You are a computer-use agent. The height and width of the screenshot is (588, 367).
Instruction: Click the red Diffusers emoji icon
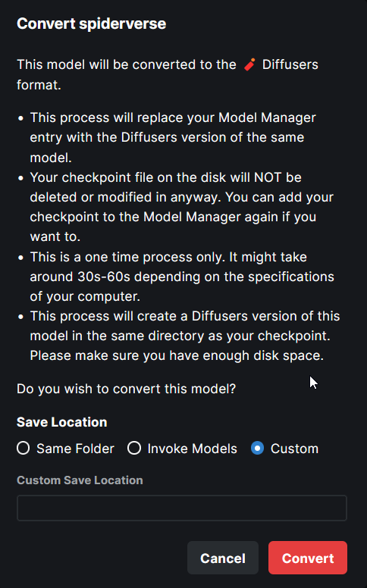click(249, 64)
